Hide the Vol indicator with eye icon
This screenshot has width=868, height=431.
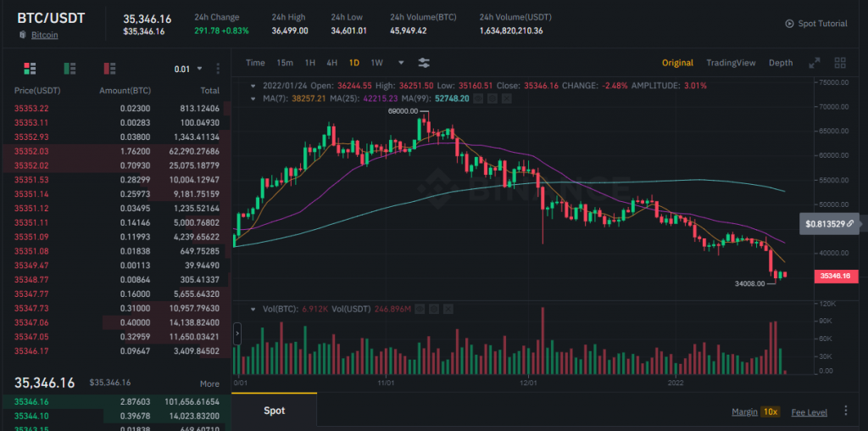(x=420, y=309)
